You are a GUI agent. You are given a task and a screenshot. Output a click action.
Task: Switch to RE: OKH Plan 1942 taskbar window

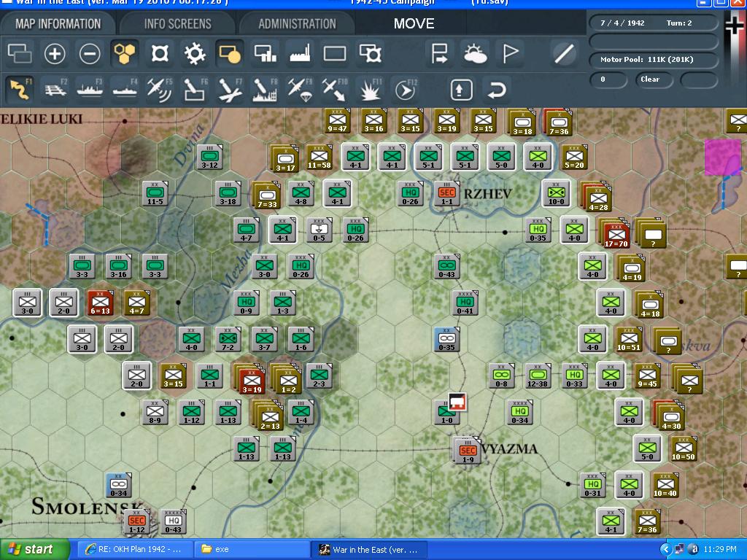tap(134, 549)
